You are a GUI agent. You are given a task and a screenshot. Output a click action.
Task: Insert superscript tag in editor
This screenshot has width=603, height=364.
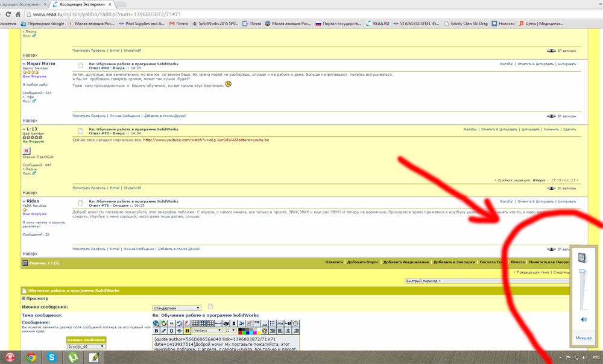(x=257, y=323)
